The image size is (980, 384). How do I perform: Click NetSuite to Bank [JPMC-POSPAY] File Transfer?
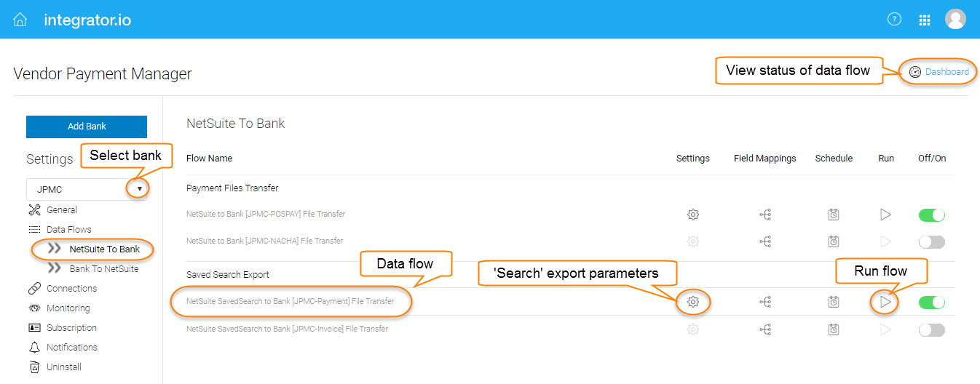(x=266, y=215)
